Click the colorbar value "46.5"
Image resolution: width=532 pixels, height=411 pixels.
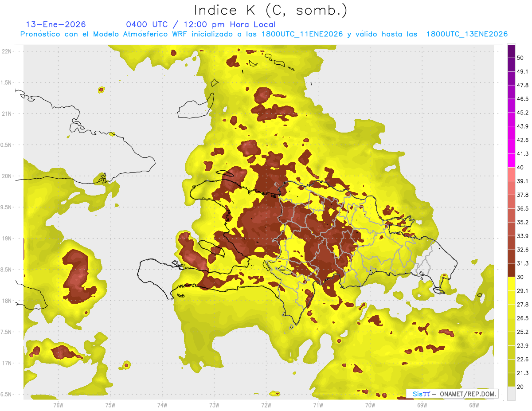point(523,99)
